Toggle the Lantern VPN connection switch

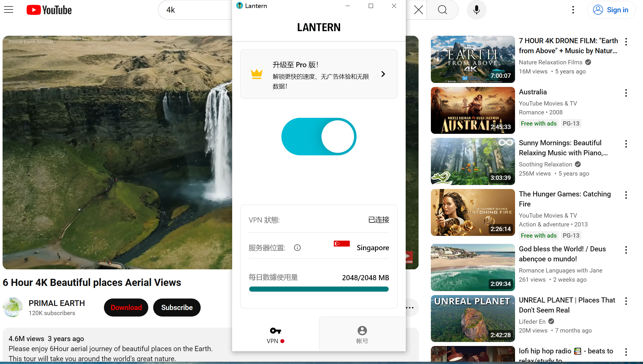click(319, 137)
